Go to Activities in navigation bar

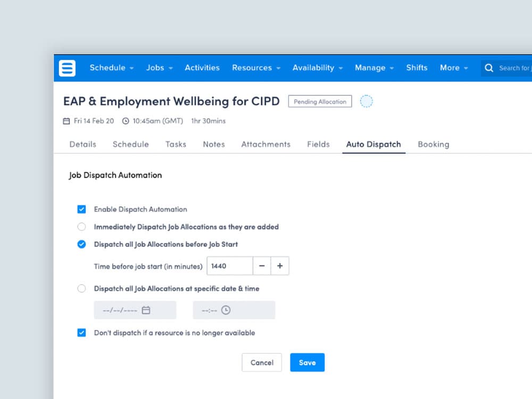pos(202,68)
